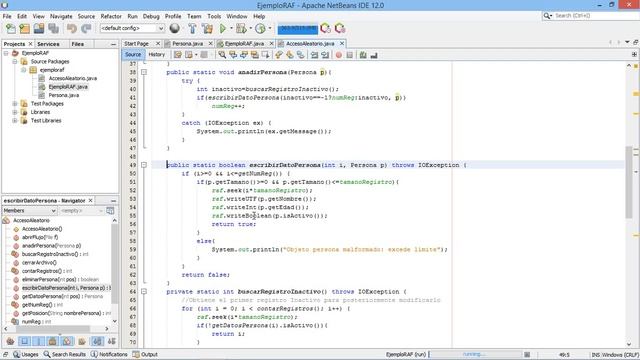Click the Save All toolbar icon
Image resolution: width=640 pixels, height=360 pixels.
pos(53,29)
